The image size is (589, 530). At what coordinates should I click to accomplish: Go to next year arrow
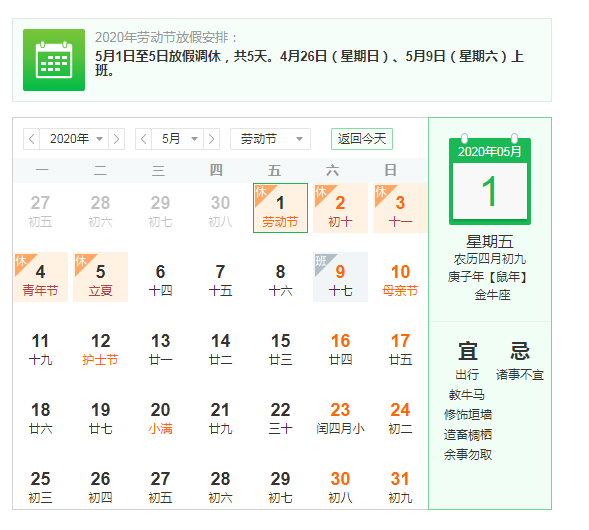(x=116, y=139)
